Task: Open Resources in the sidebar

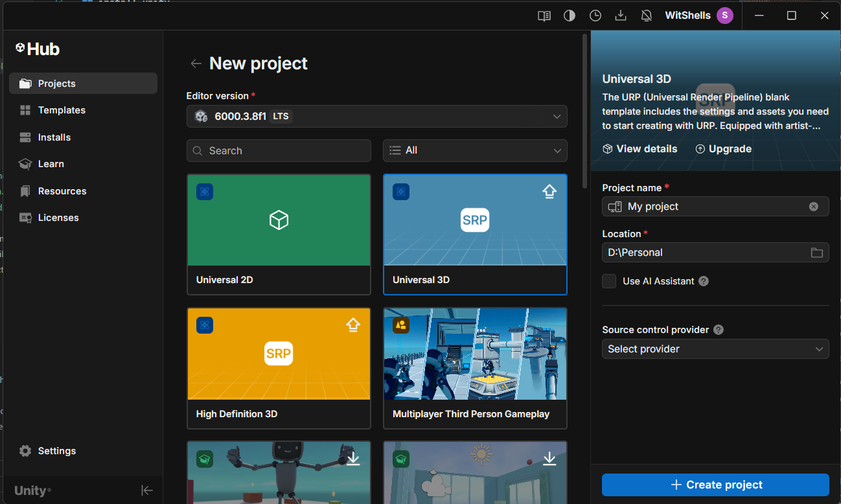Action: (x=83, y=191)
